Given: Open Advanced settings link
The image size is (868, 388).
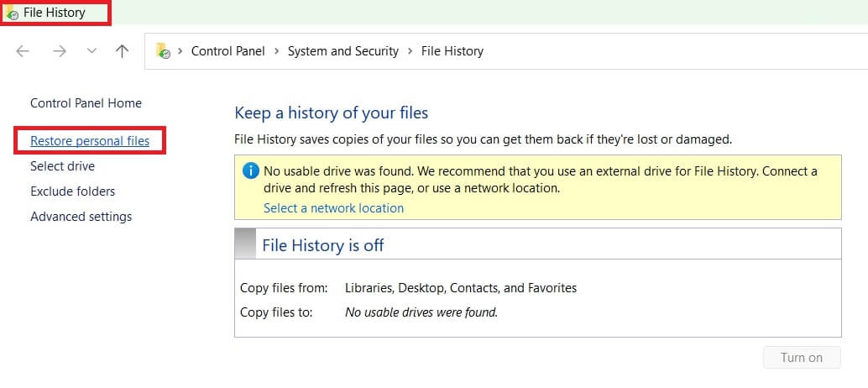Looking at the screenshot, I should pos(81,217).
